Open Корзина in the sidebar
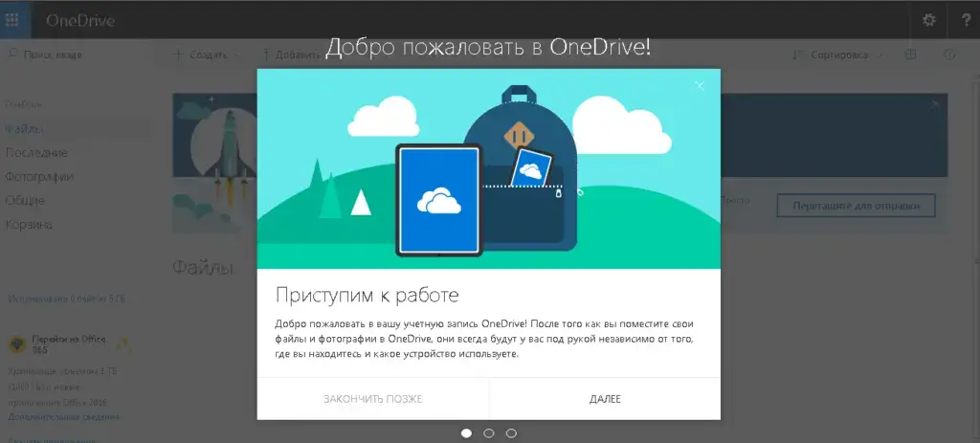 29,224
